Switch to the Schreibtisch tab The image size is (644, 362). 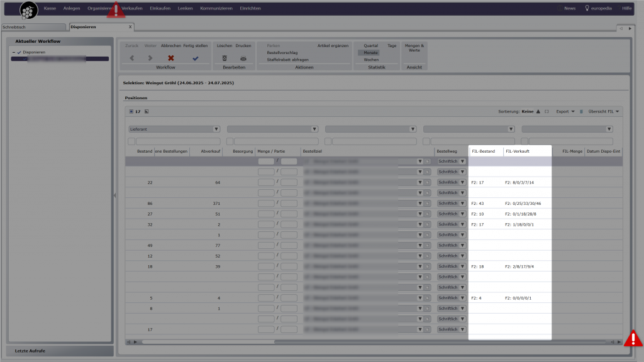[x=33, y=27]
